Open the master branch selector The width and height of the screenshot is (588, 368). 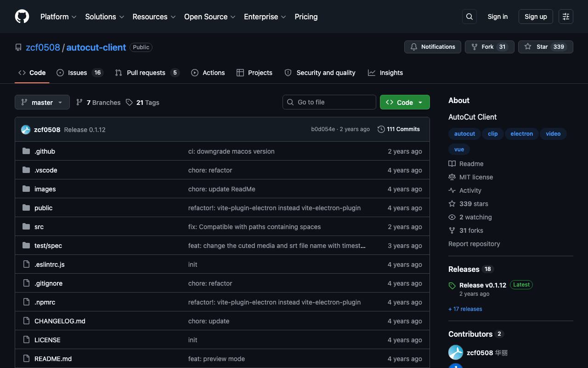(x=42, y=102)
